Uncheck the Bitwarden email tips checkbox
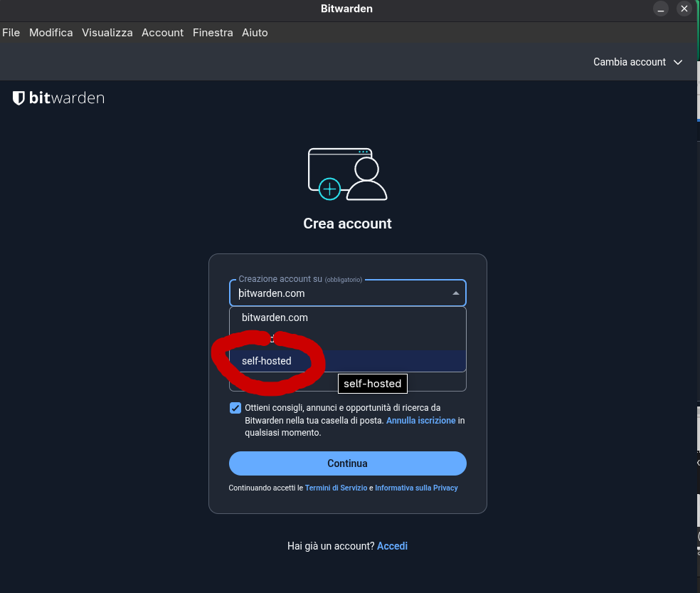Image resolution: width=700 pixels, height=593 pixels. click(235, 408)
